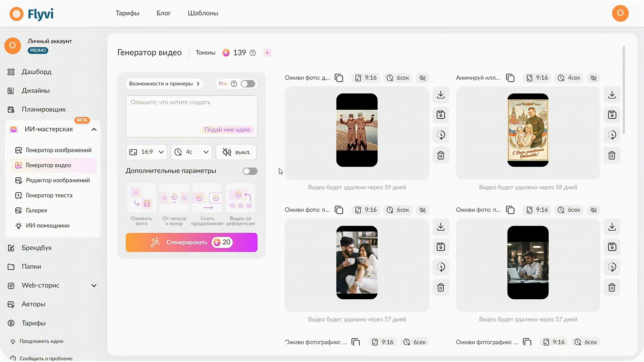
Task: Collapse the ИИ-мастерская section
Action: pyautogui.click(x=94, y=129)
